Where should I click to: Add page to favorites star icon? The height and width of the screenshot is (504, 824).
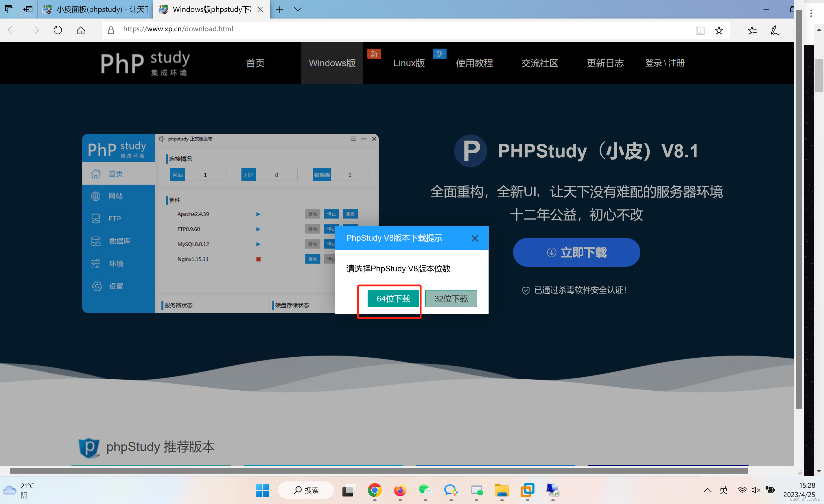click(719, 30)
